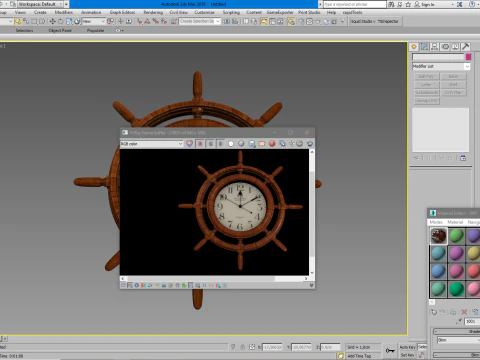Switch to the Object Paint ribbon tab
The width and height of the screenshot is (480, 360).
(60, 30)
